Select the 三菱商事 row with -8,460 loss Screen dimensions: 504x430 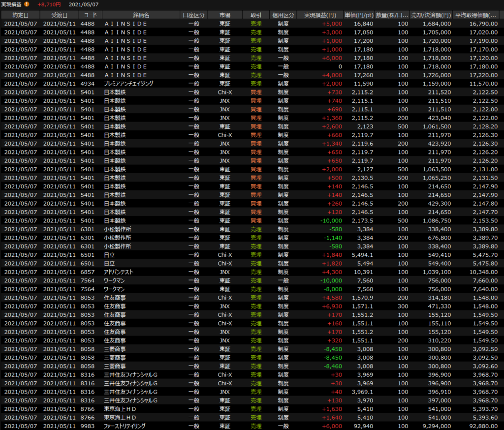(114, 366)
